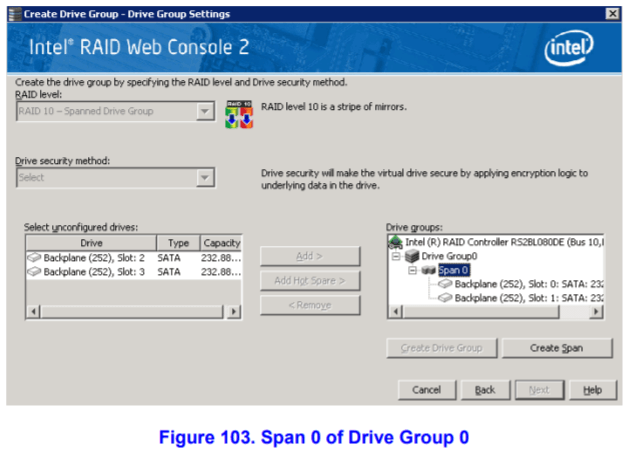Click the Next button
The image size is (627, 452).
(539, 390)
